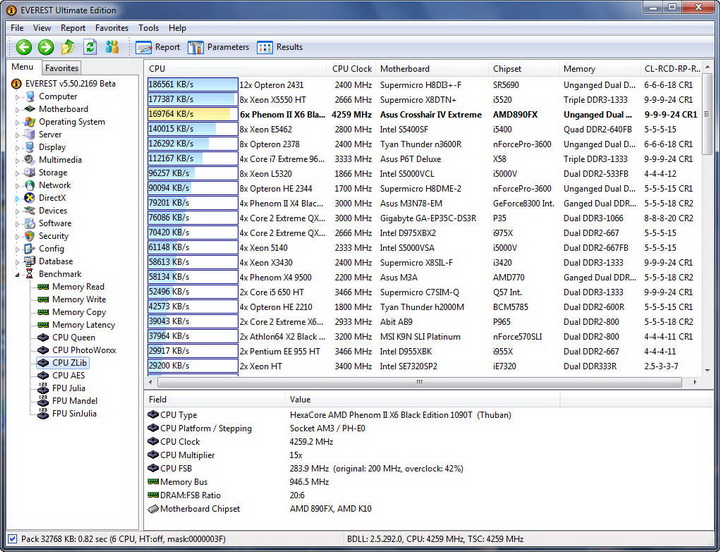The image size is (720, 552).
Task: Expand the Operating System node
Action: (17, 123)
